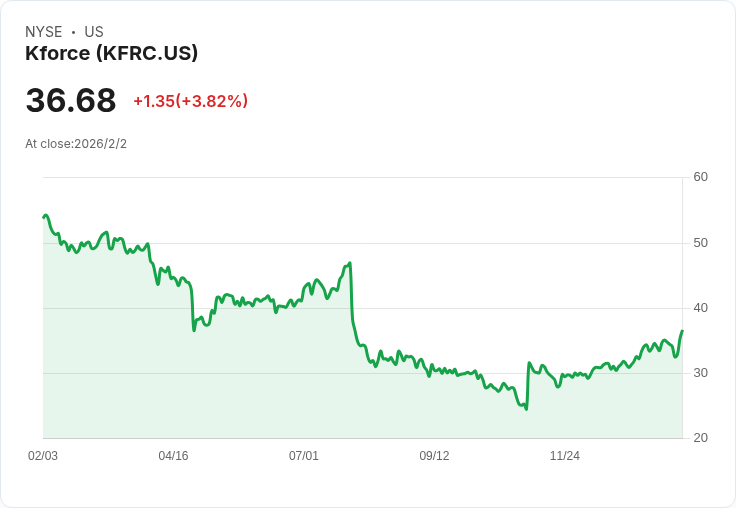Select the 09/12 date on the x-axis
The width and height of the screenshot is (736, 508).
click(434, 456)
